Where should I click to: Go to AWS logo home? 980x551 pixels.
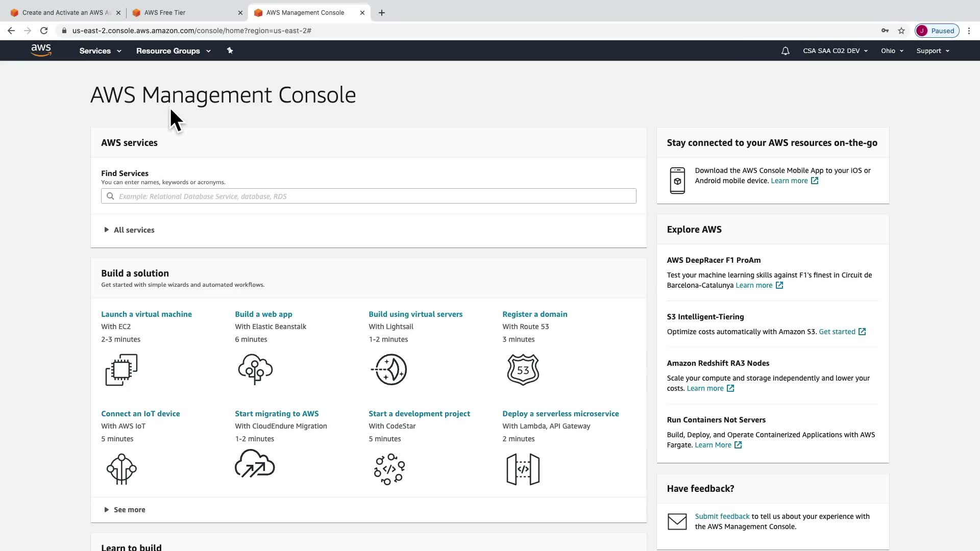point(41,50)
